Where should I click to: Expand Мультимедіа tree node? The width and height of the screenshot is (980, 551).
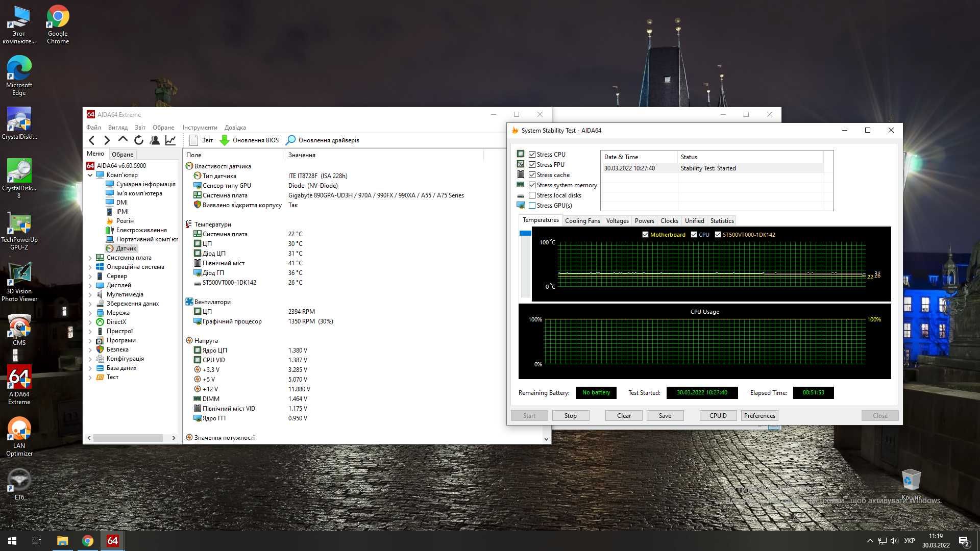pyautogui.click(x=90, y=294)
